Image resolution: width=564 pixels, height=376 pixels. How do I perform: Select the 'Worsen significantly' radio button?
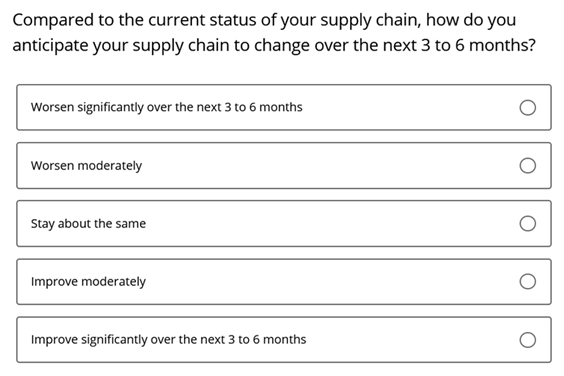(527, 108)
